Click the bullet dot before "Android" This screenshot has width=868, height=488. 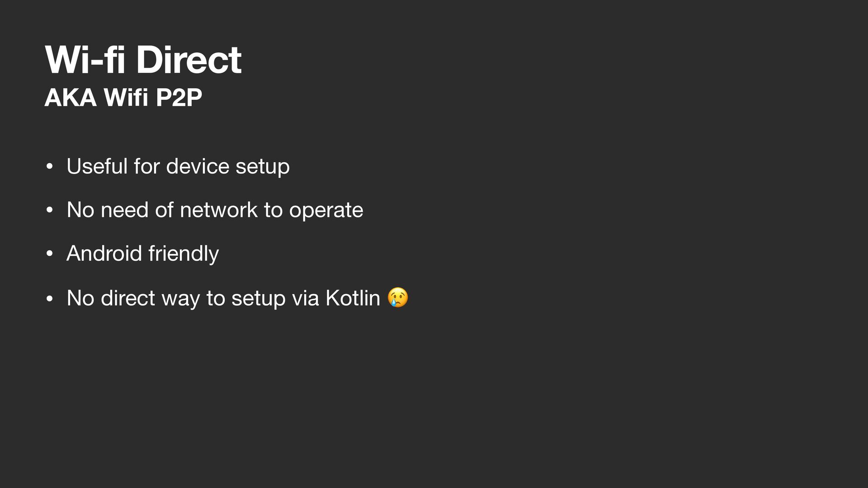coord(50,253)
